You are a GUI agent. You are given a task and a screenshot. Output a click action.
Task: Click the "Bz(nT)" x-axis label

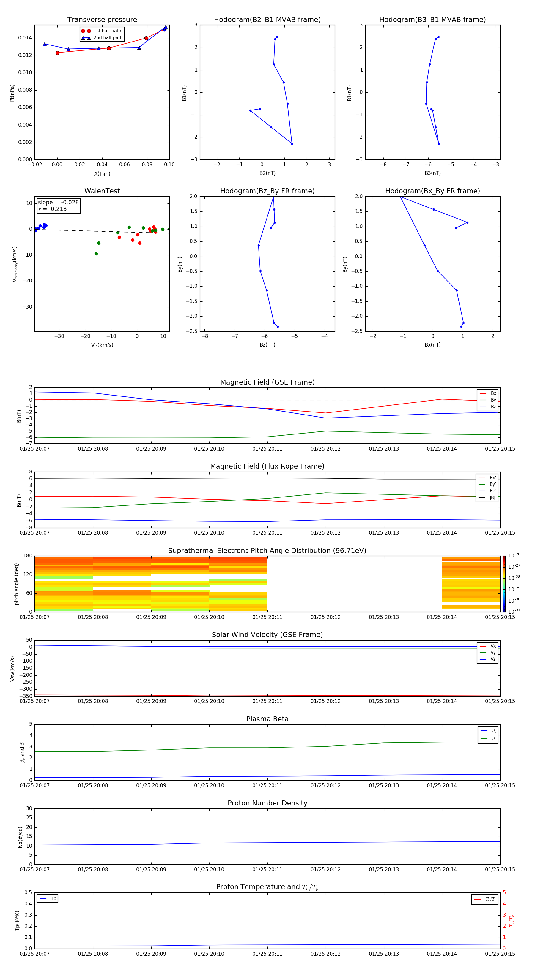click(x=267, y=345)
